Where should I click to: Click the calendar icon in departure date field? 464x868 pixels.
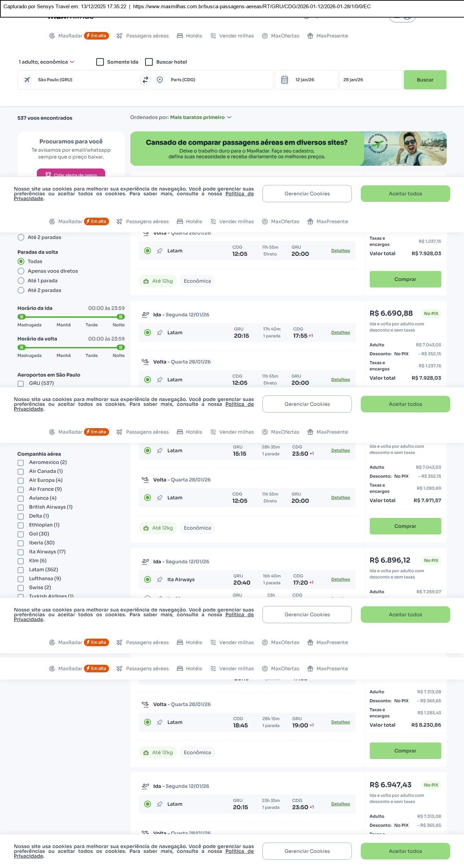coord(284,80)
